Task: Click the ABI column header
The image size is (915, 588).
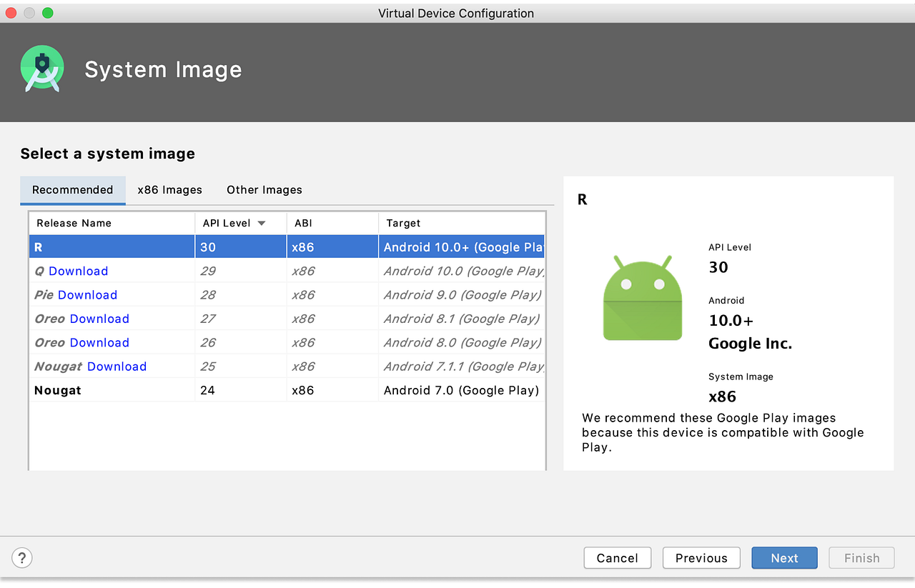Action: [x=332, y=223]
